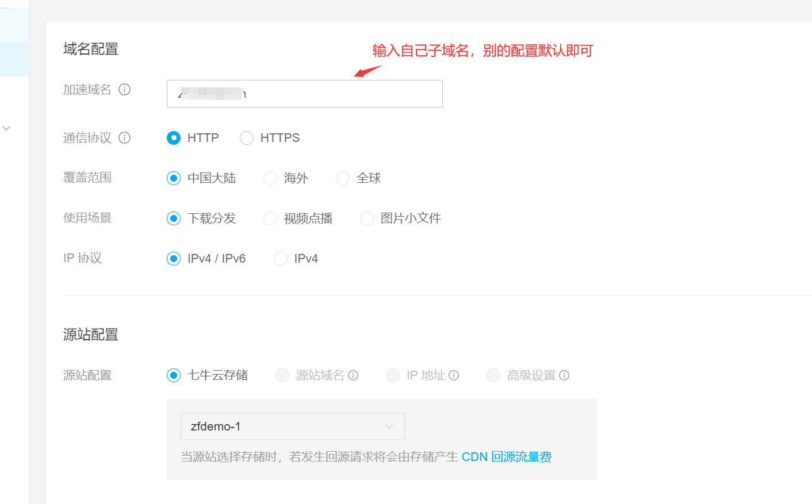
Task: Click info icon beside 通信协议 label
Action: (124, 138)
